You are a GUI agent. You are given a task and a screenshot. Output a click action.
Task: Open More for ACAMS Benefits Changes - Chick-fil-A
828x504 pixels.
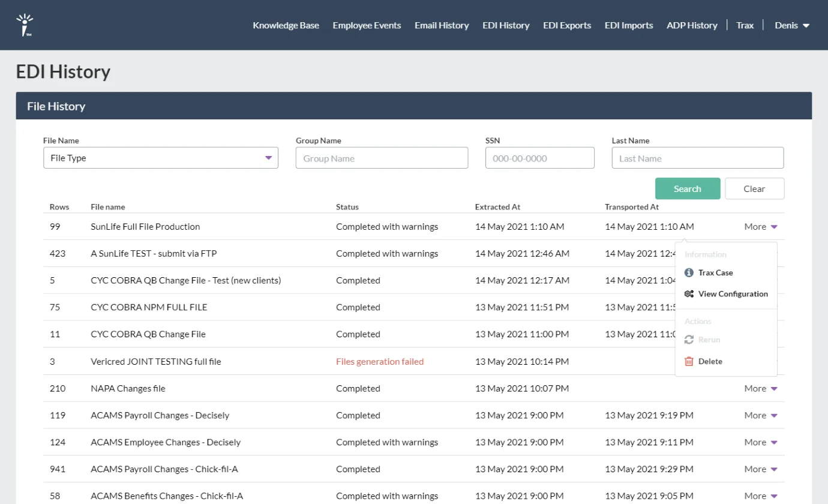coord(761,496)
